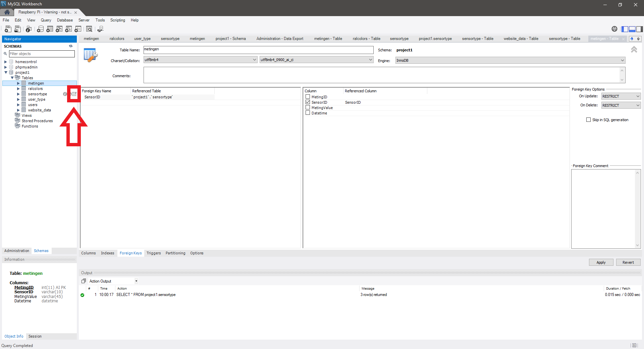Check the MetingID column checkbox

[308, 97]
